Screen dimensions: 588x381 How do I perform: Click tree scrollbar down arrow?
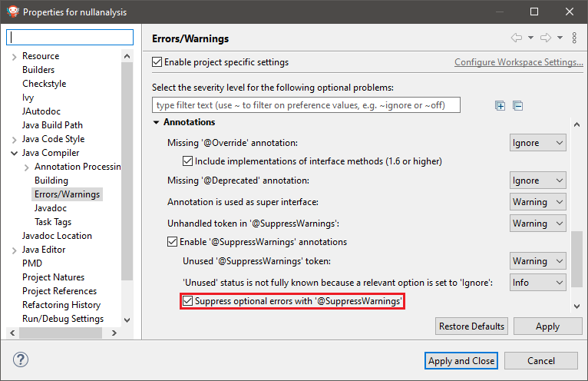coord(127,320)
